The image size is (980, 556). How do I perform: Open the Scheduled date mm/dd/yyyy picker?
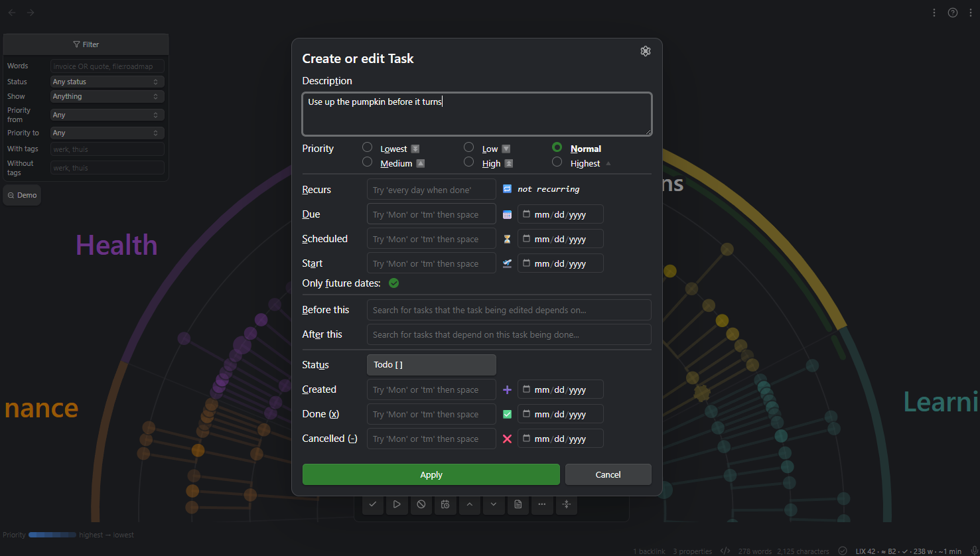560,240
